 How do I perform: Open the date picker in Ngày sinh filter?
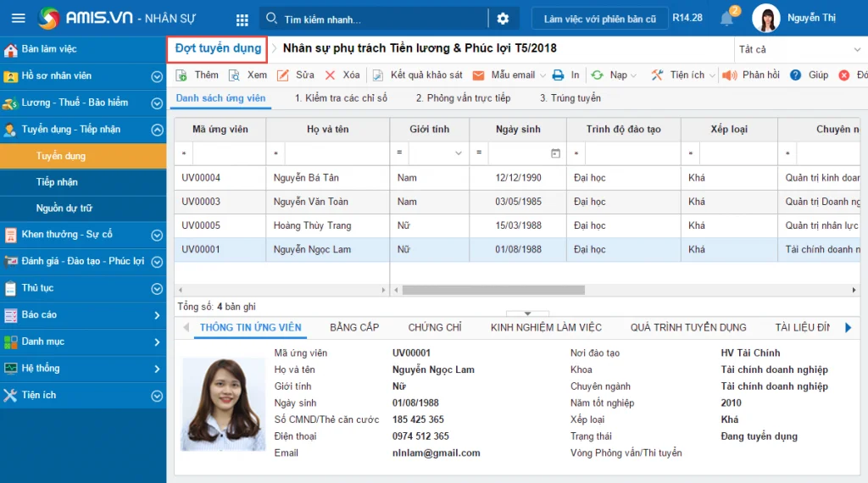(555, 153)
